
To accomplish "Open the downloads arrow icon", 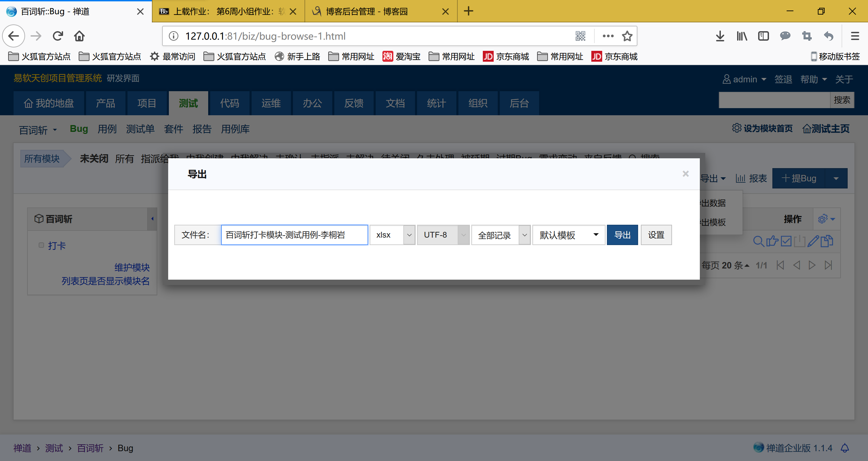I will (720, 36).
